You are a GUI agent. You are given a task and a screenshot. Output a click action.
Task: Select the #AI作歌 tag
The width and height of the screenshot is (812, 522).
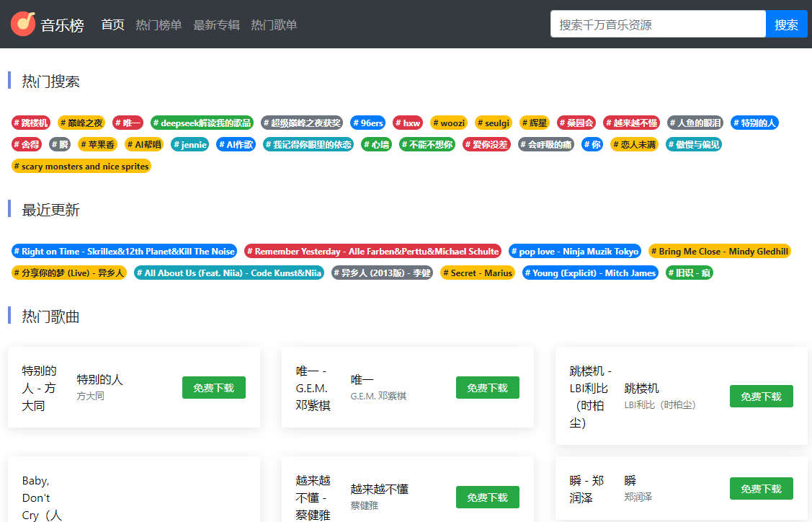(x=236, y=145)
